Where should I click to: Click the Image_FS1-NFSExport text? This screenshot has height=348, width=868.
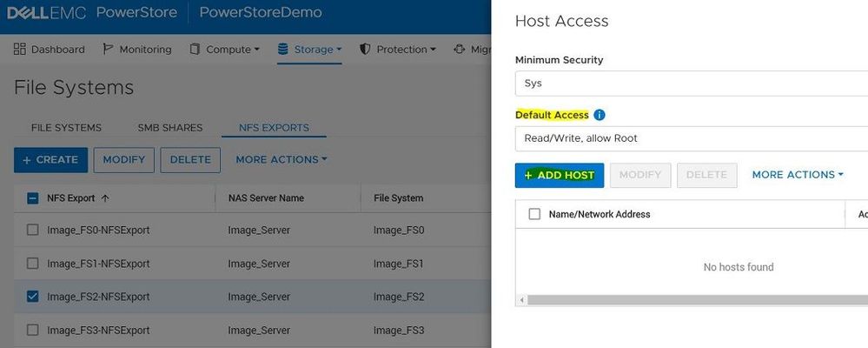98,264
